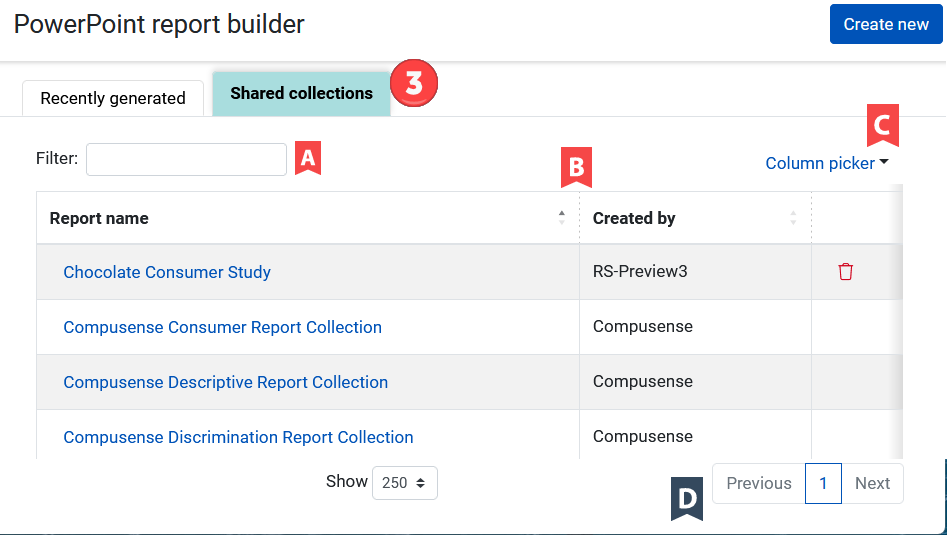947x535 pixels.
Task: Click the red A marker beside Filter
Action: click(308, 158)
